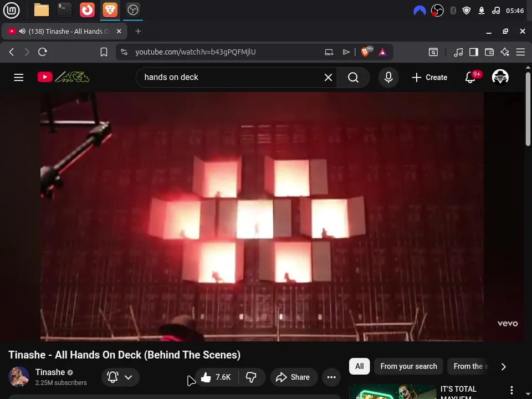
Task: Open options menu for IT'S TOTAL MAYHEM video
Action: [x=511, y=390]
